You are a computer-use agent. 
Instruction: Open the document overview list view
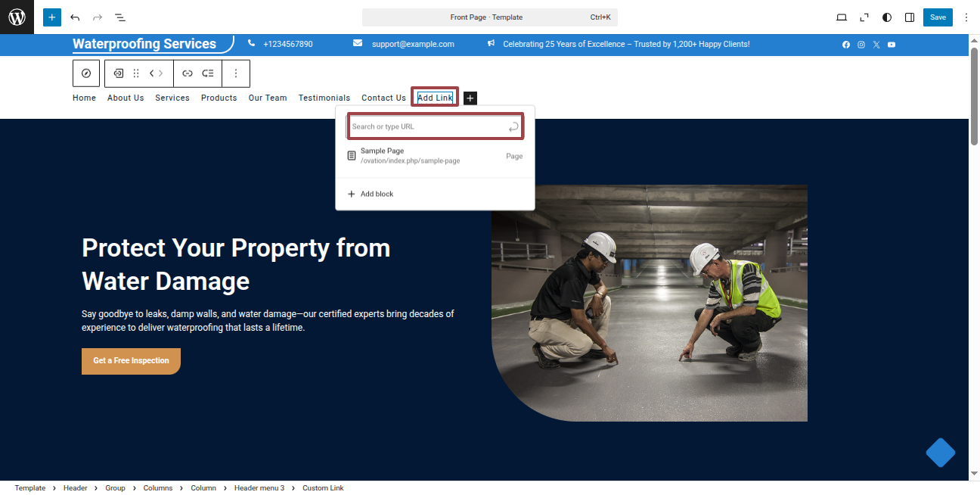click(120, 17)
